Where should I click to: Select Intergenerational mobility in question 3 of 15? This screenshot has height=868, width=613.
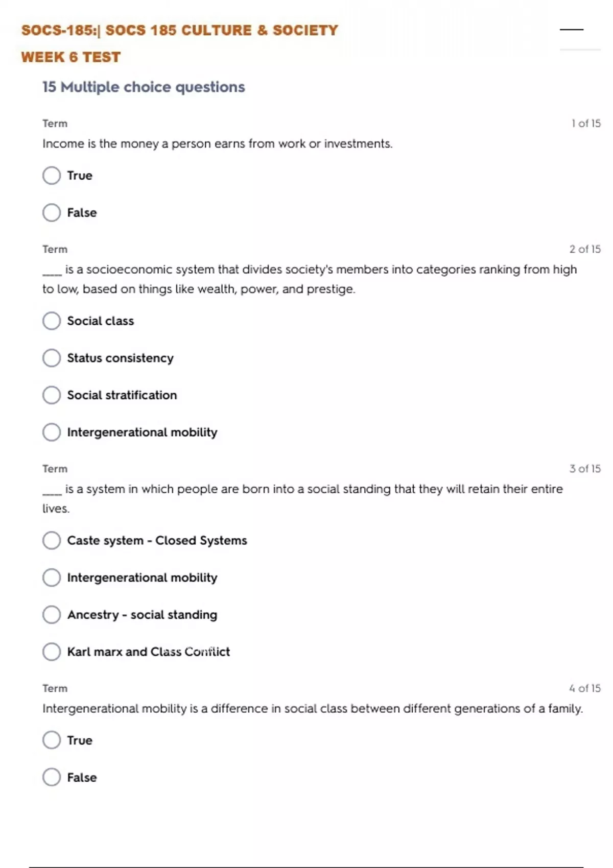[52, 577]
